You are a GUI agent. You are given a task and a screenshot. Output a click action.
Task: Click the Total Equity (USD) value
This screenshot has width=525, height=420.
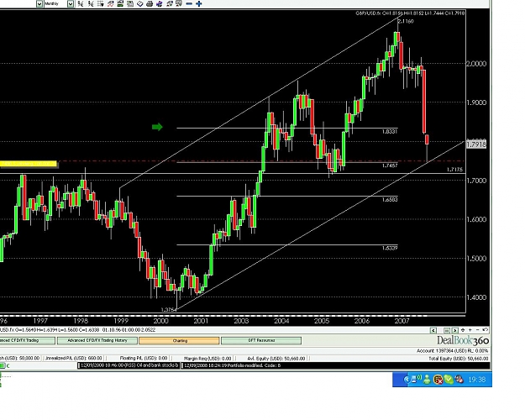(458, 359)
